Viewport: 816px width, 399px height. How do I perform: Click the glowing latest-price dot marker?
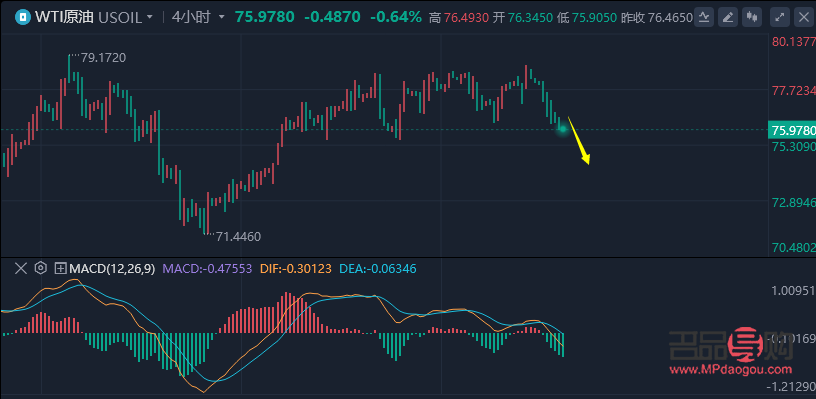tap(563, 129)
